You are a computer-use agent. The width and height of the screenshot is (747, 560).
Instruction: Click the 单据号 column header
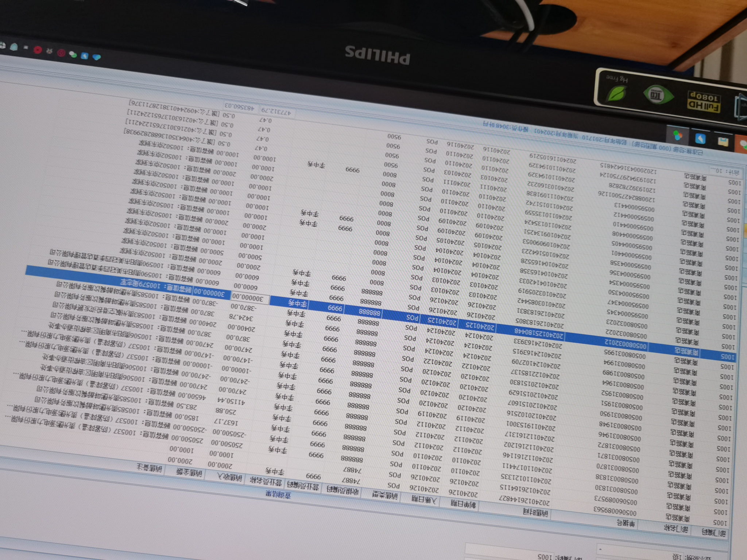(626, 524)
